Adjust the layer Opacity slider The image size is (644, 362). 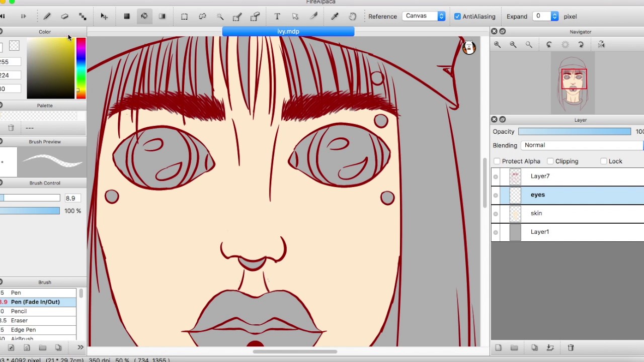[x=574, y=132]
